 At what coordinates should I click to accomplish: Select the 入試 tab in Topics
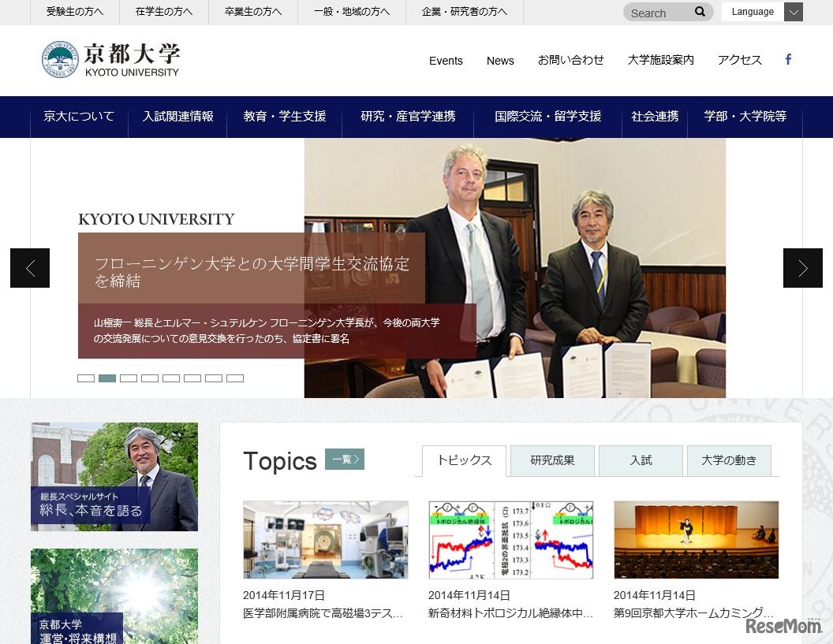pos(641,461)
